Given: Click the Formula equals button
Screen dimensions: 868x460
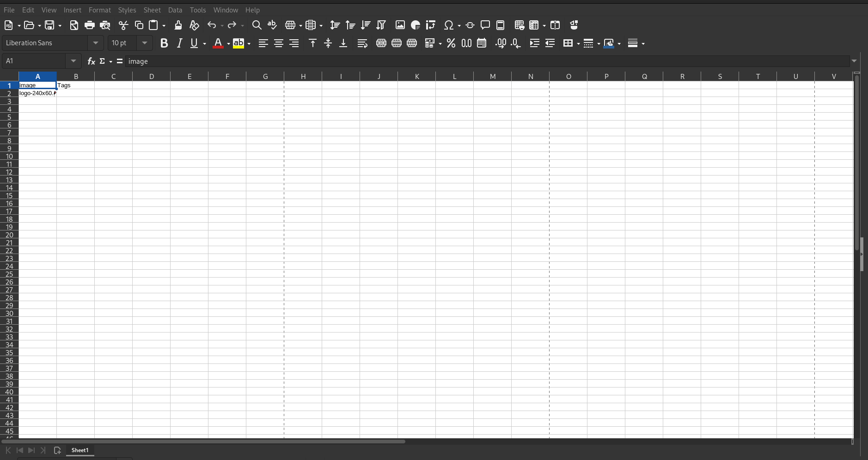Looking at the screenshot, I should [x=120, y=61].
